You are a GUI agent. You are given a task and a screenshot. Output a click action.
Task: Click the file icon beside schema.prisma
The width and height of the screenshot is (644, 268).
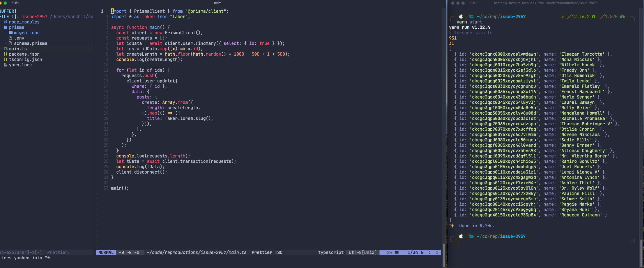pyautogui.click(x=11, y=43)
